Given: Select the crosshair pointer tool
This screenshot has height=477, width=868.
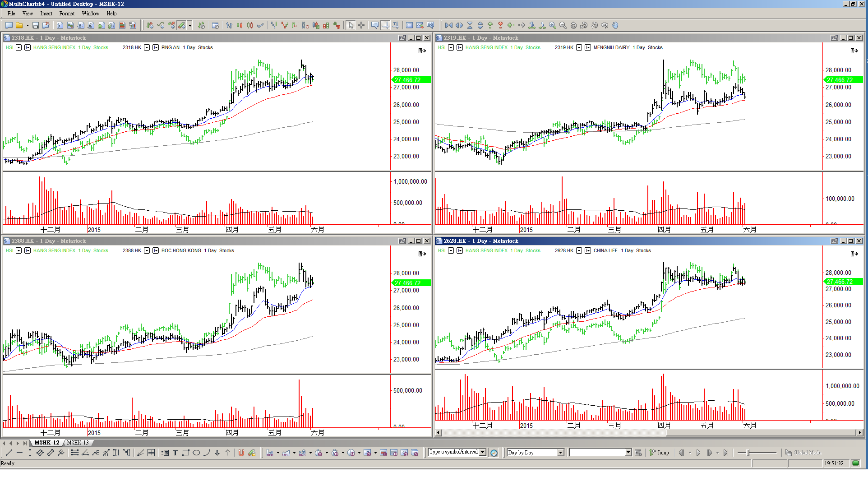Looking at the screenshot, I should 361,25.
